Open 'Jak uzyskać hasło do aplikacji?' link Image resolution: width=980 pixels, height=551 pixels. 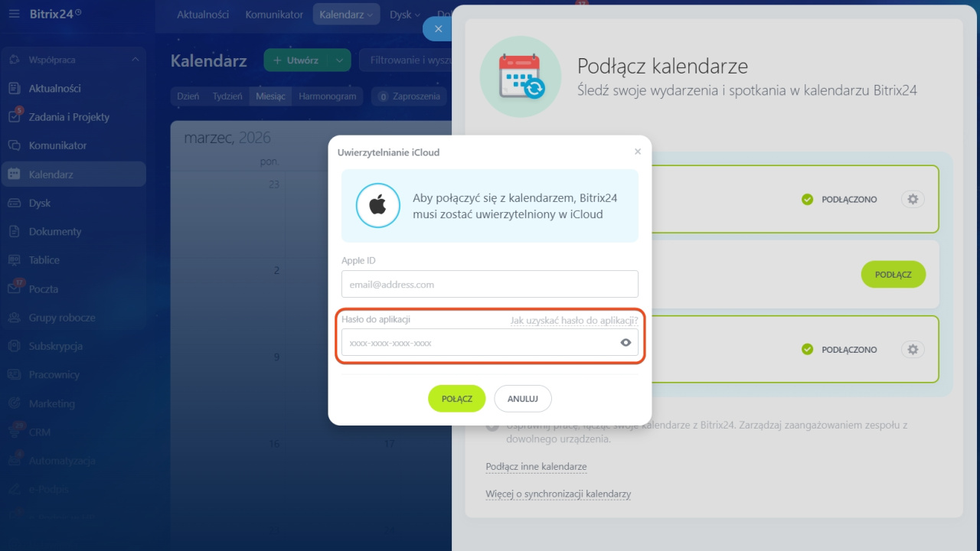(x=573, y=321)
